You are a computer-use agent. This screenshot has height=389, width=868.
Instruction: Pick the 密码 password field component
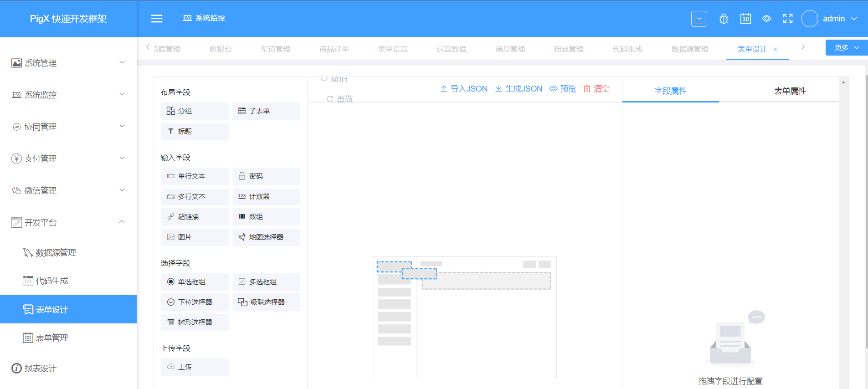tap(266, 176)
